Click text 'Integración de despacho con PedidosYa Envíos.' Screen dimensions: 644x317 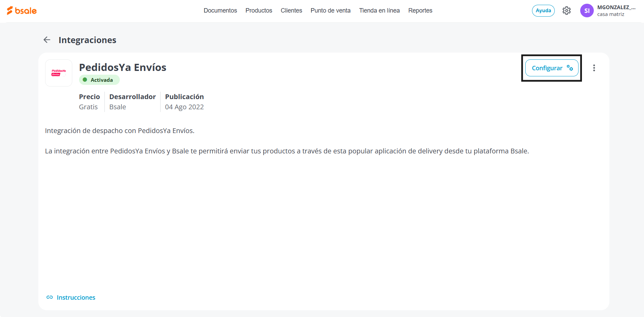point(120,131)
